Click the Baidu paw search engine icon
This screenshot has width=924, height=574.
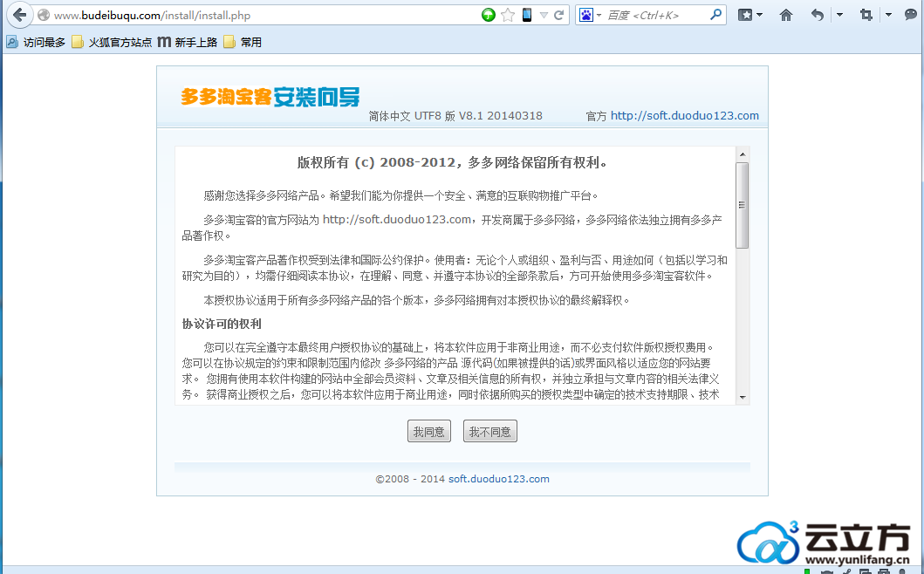point(585,15)
